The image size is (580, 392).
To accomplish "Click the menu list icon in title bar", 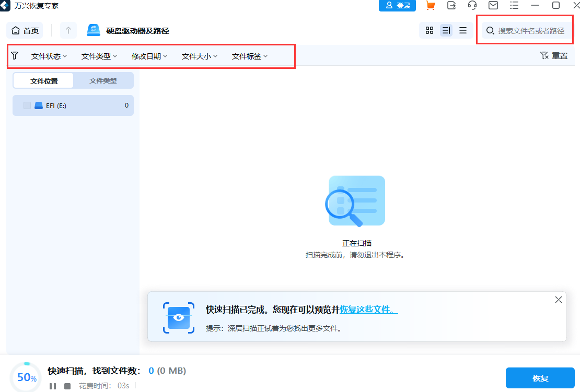I will [514, 6].
